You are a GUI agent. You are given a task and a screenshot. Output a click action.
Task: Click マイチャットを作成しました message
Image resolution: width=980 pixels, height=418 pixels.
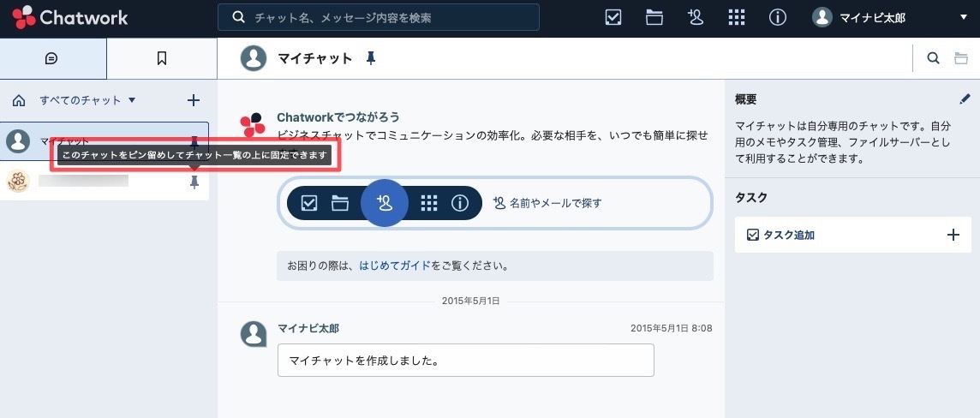(466, 360)
